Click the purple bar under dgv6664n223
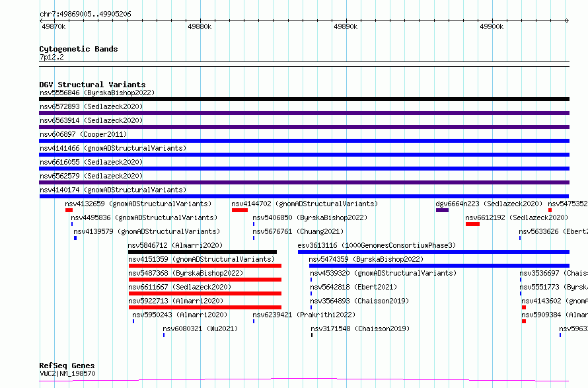Image resolution: width=588 pixels, height=388 pixels. (x=442, y=210)
